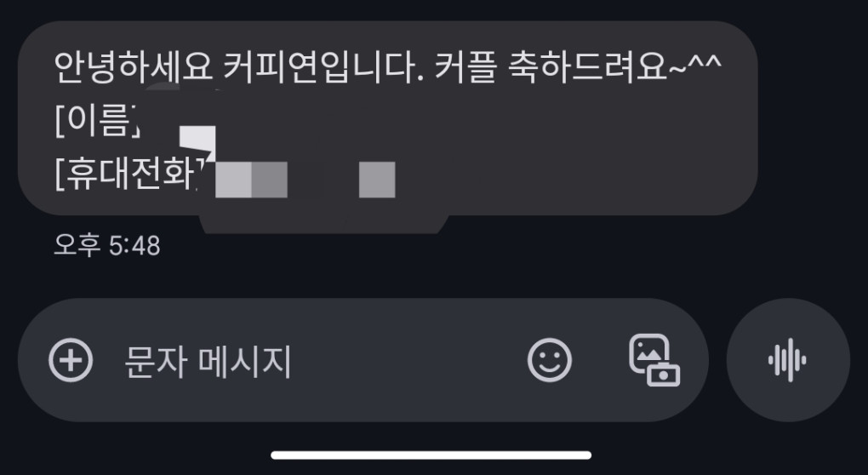Tap the small camera part of gallery icon
The image size is (868, 475).
[x=663, y=375]
